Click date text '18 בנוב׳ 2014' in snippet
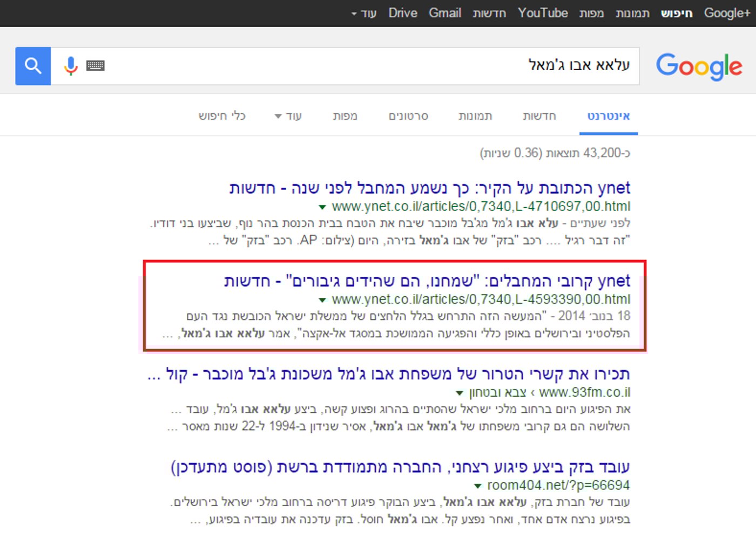The width and height of the screenshot is (756, 552). pyautogui.click(x=595, y=316)
